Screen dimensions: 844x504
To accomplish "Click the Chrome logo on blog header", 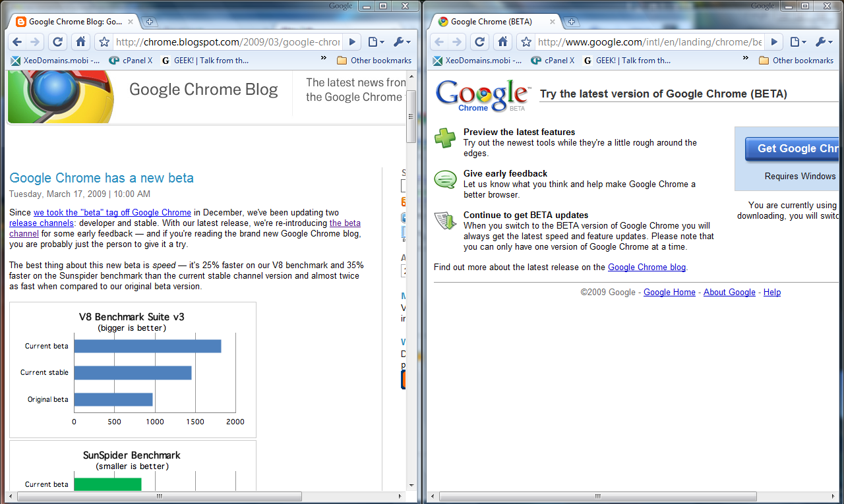I will tap(61, 96).
